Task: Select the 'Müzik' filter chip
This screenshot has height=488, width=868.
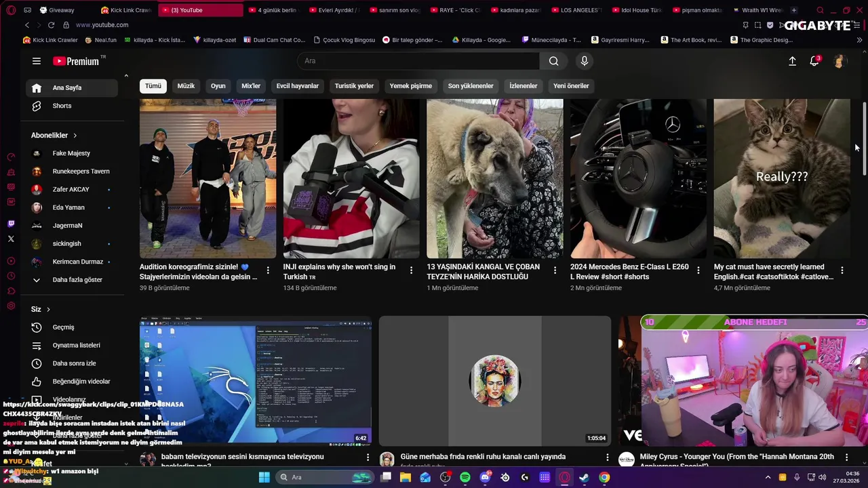Action: [x=186, y=86]
